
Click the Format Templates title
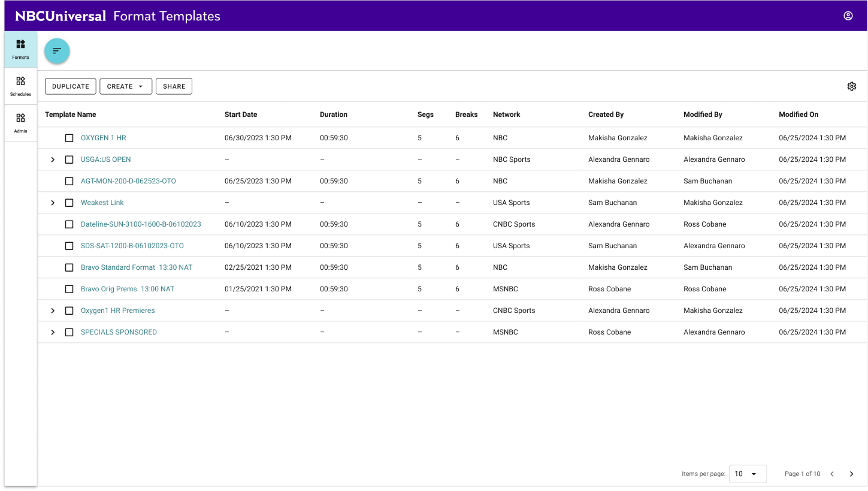click(167, 16)
